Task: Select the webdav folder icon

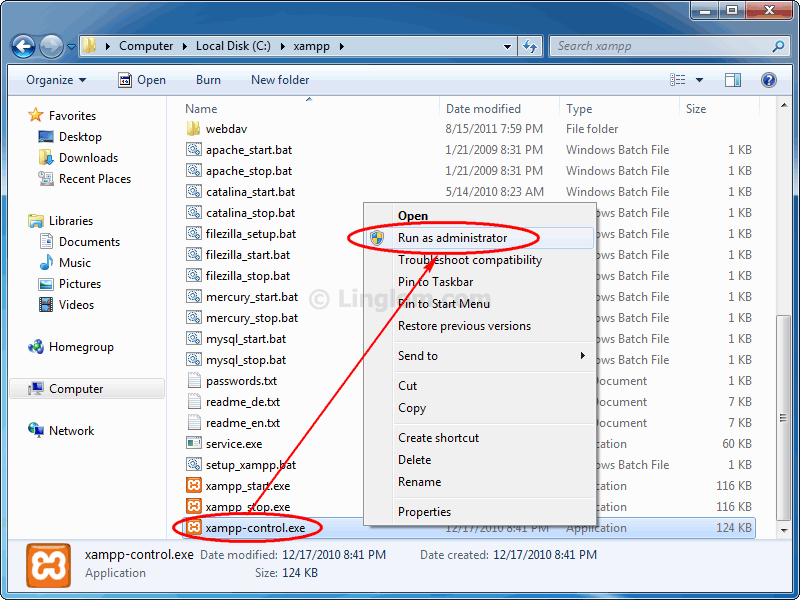Action: (193, 129)
